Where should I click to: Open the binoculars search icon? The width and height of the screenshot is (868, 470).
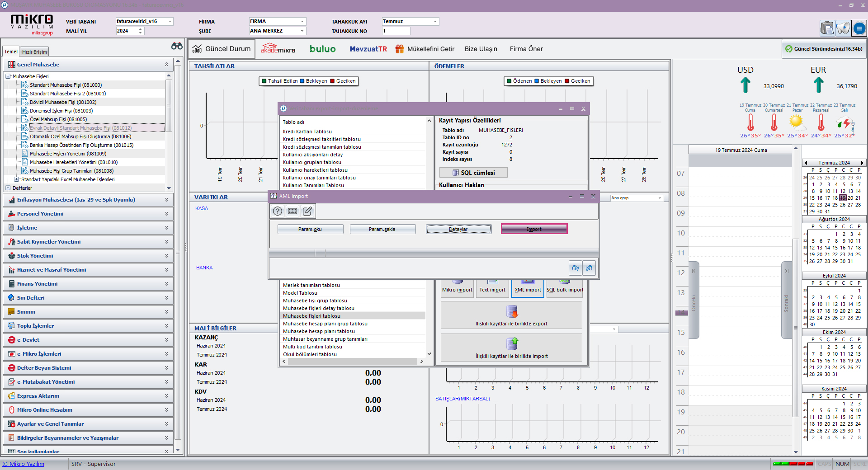pyautogui.click(x=177, y=46)
